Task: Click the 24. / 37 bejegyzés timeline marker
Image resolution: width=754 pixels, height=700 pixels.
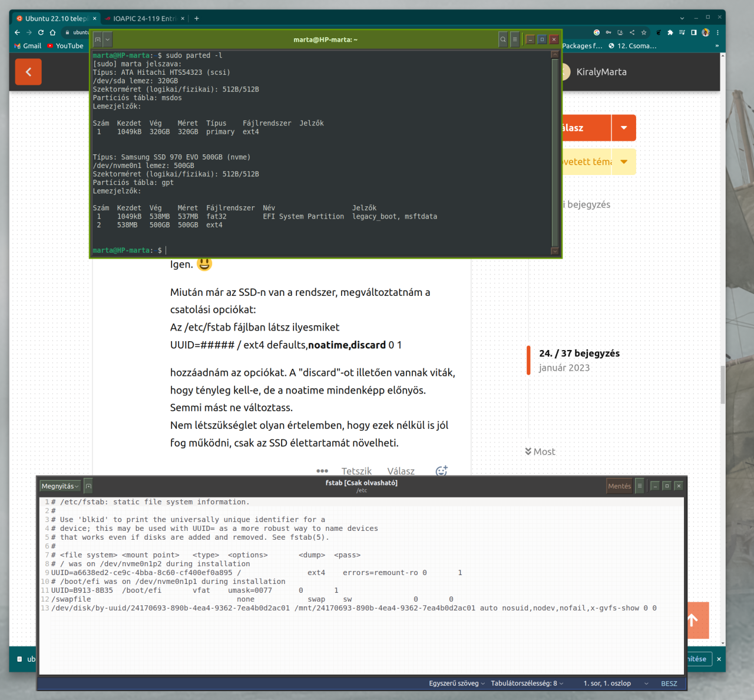Action: tap(579, 354)
